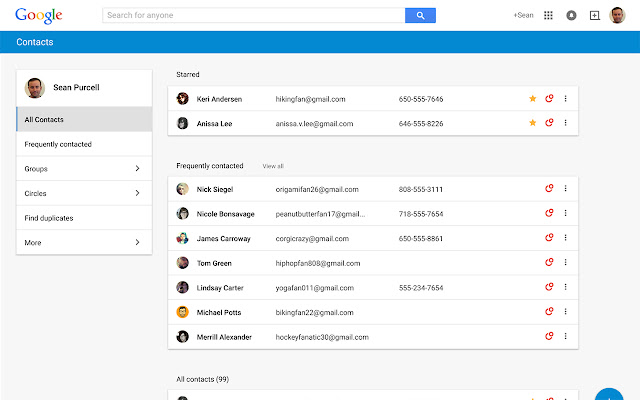Open the notifications bell
Screen dimensions: 640x400
pyautogui.click(x=571, y=16)
